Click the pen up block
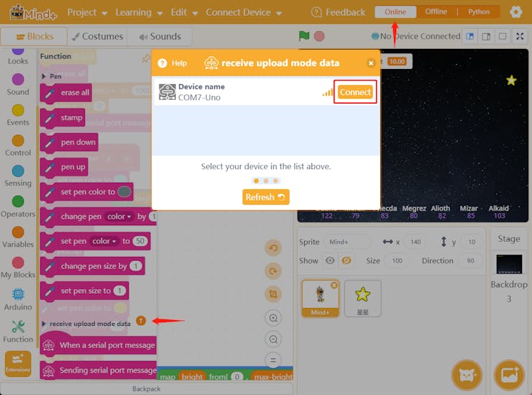This screenshot has height=395, width=532. 64,167
